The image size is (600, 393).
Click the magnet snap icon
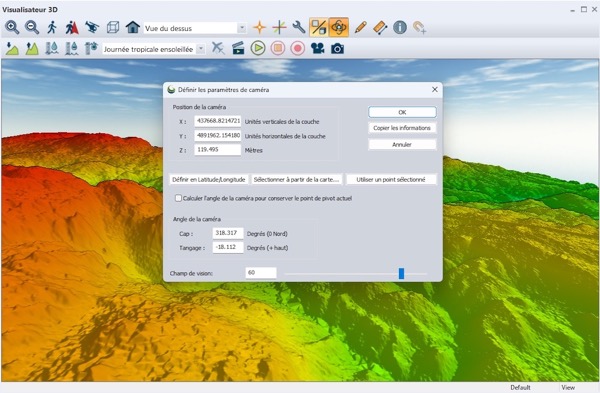419,28
